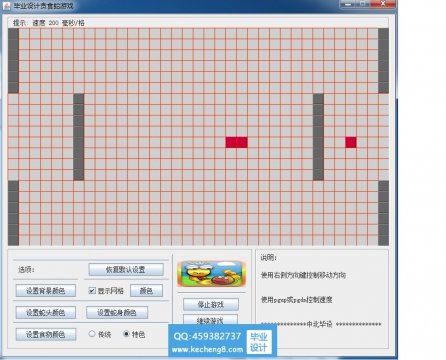The width and height of the screenshot is (446, 360).
Task: Open 设置背景颜色 background color picker
Action: point(46,291)
